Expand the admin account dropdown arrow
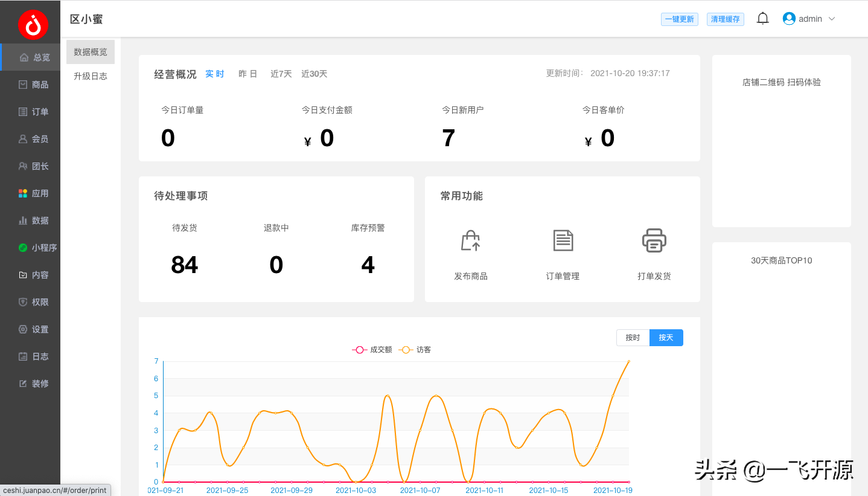This screenshot has height=496, width=868. click(x=832, y=19)
